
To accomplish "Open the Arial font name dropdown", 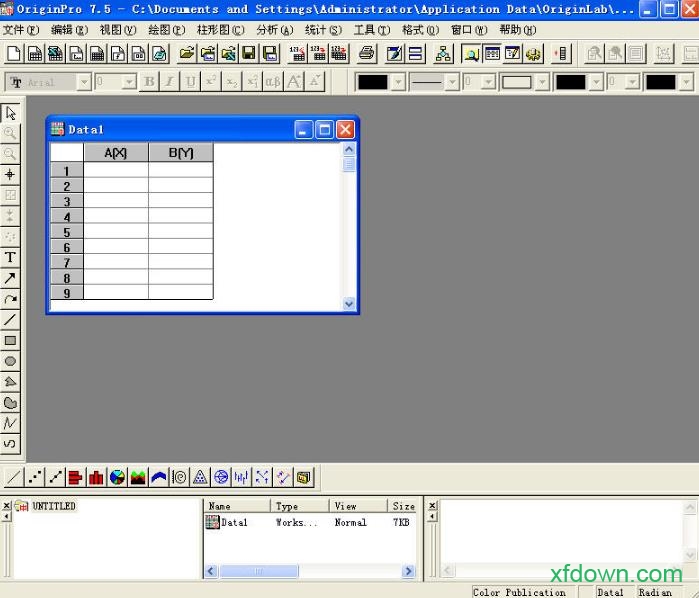I will point(84,82).
